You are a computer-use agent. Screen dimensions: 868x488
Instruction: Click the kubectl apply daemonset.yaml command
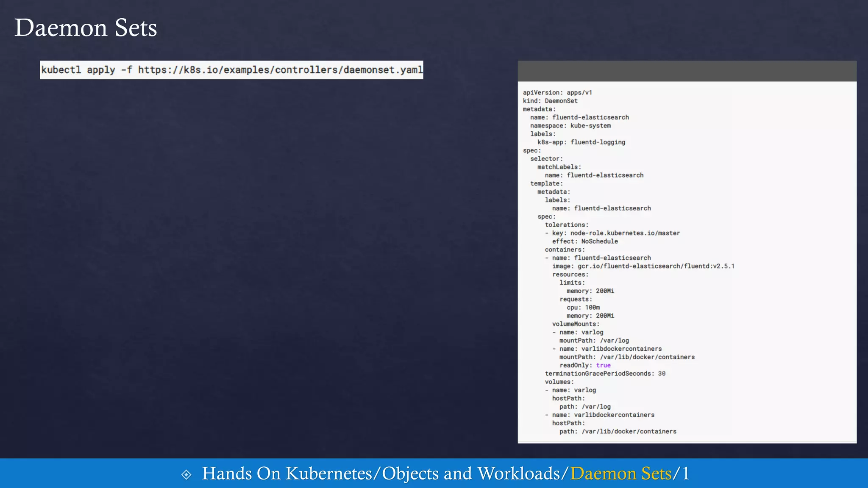coord(232,70)
